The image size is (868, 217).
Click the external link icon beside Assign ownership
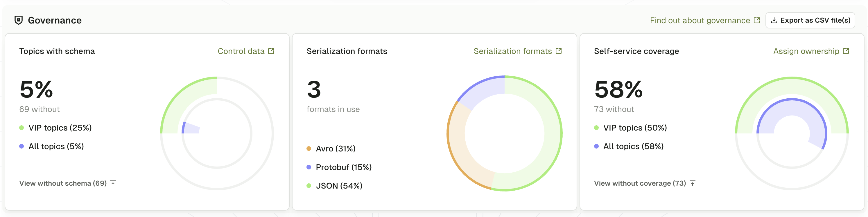(x=846, y=51)
